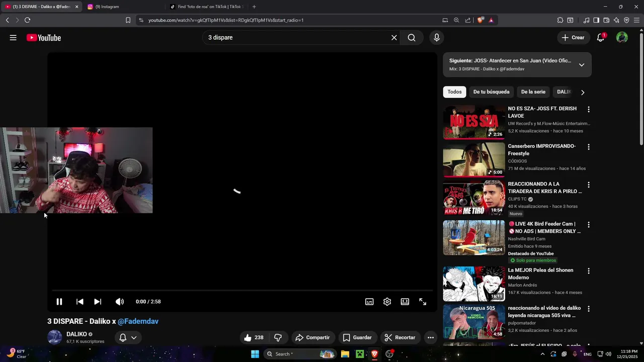The image size is (644, 362).
Task: Open browser main hamburger menu
Action: [x=637, y=20]
